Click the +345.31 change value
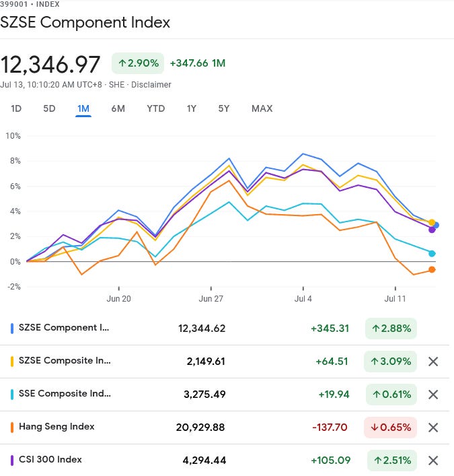The height and width of the screenshot is (476, 454). [330, 329]
